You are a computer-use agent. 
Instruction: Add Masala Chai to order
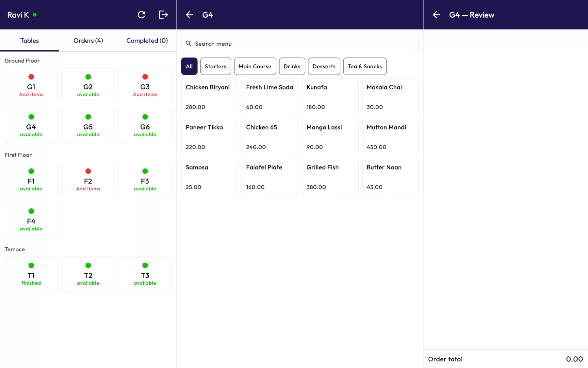tap(390, 97)
